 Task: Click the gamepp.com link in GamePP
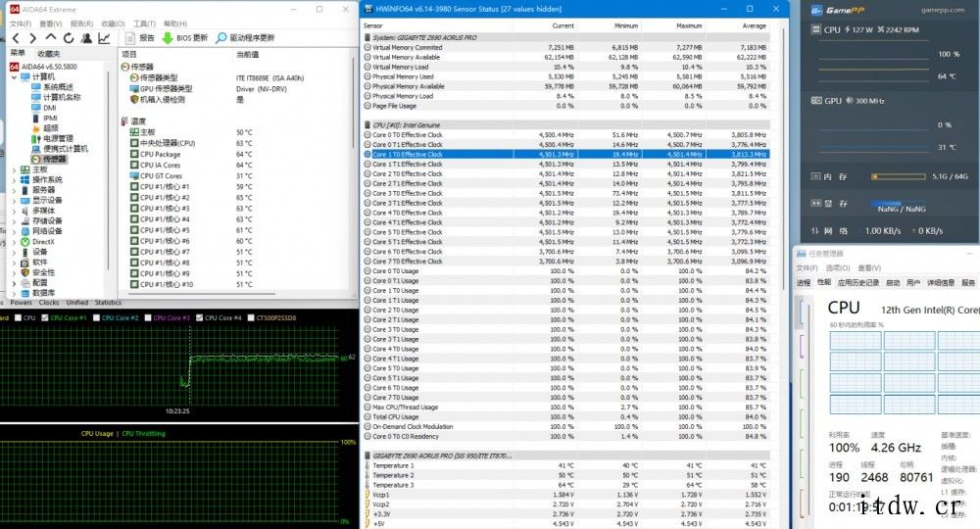click(943, 10)
